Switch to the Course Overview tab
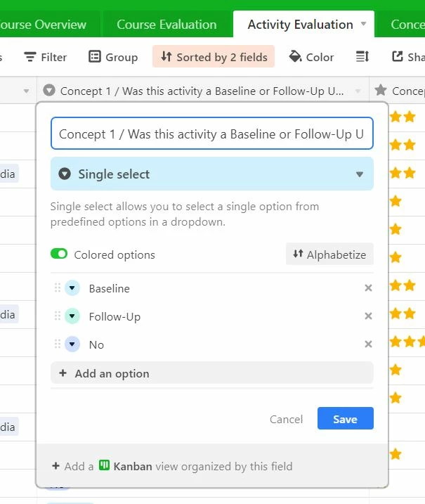Image resolution: width=425 pixels, height=504 pixels. click(43, 25)
